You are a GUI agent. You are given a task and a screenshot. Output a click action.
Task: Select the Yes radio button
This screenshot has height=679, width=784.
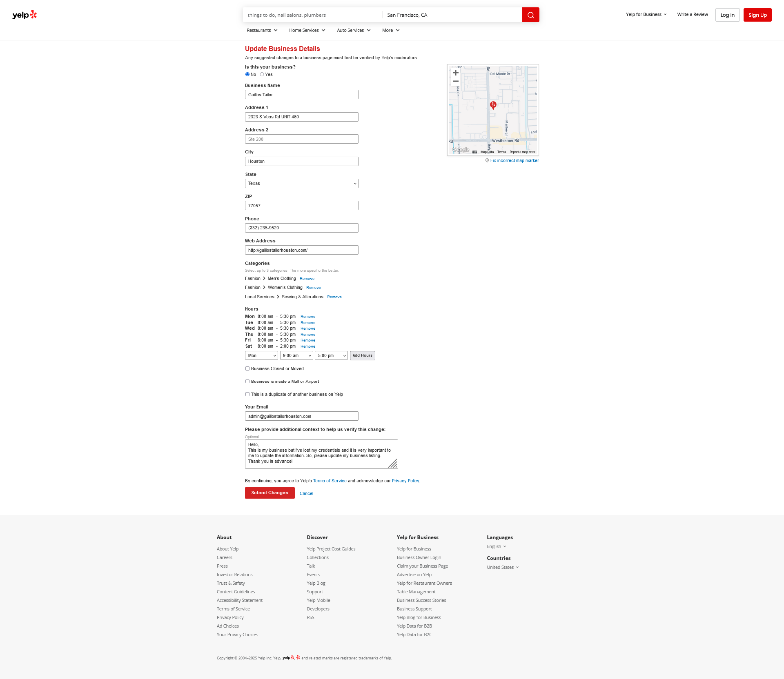pyautogui.click(x=262, y=74)
